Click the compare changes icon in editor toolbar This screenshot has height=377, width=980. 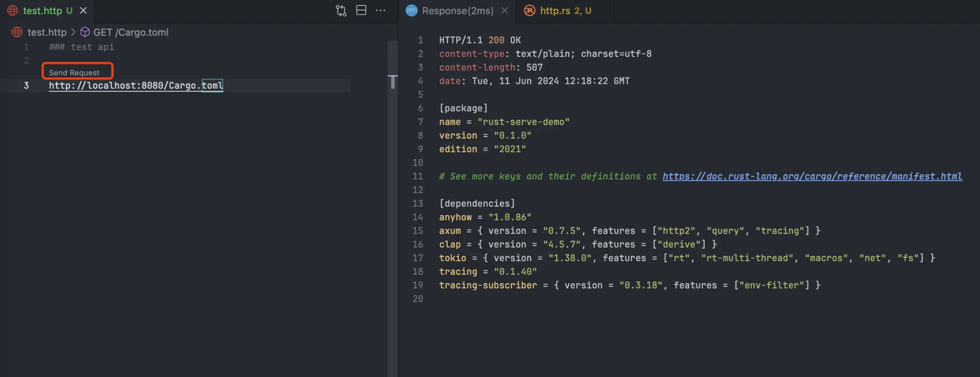point(341,11)
